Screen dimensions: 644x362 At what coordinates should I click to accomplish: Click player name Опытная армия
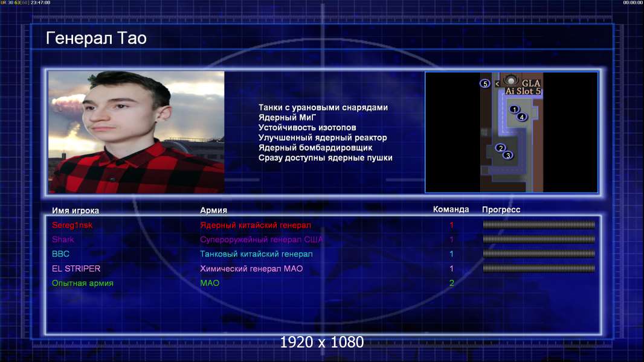tap(83, 284)
